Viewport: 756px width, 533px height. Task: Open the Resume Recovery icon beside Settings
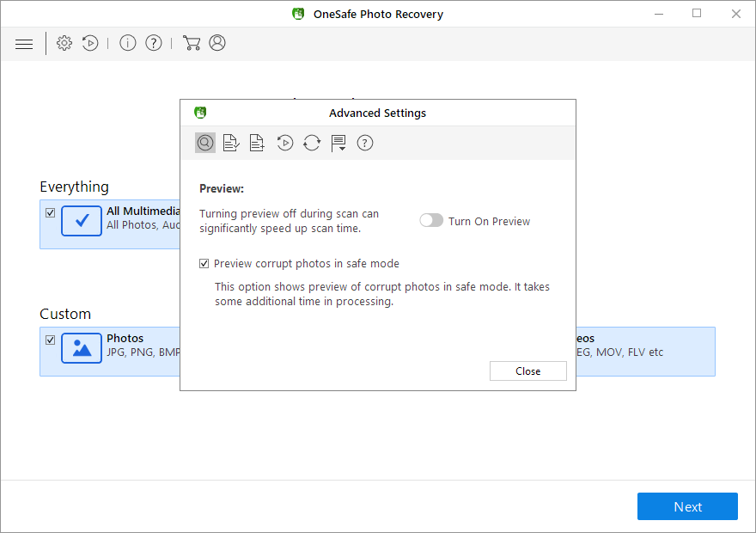click(90, 43)
